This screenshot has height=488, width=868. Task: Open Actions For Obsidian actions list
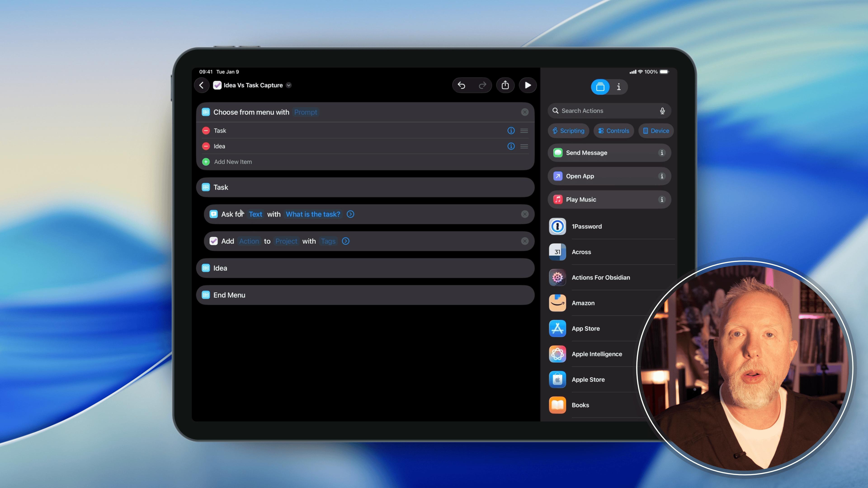coord(600,277)
